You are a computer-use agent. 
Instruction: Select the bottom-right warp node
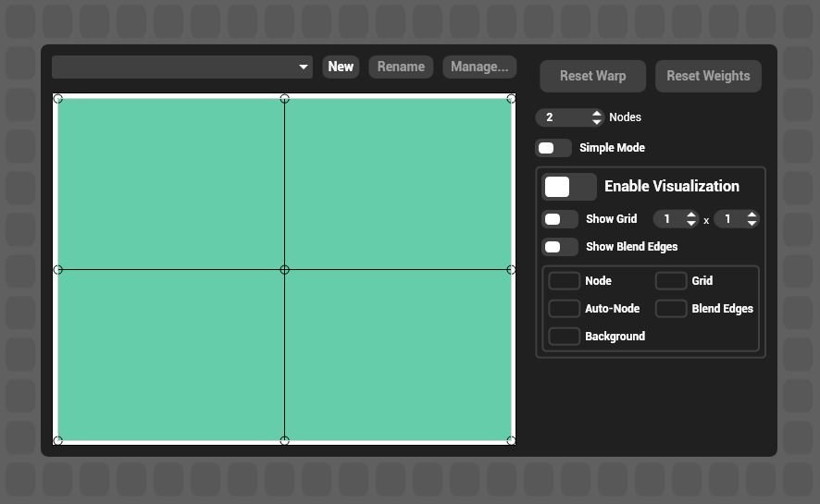[x=511, y=440]
